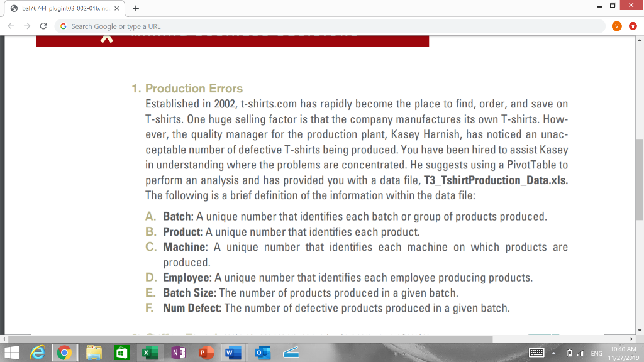Open the Windows Start menu
The height and width of the screenshot is (362, 644).
pyautogui.click(x=11, y=353)
